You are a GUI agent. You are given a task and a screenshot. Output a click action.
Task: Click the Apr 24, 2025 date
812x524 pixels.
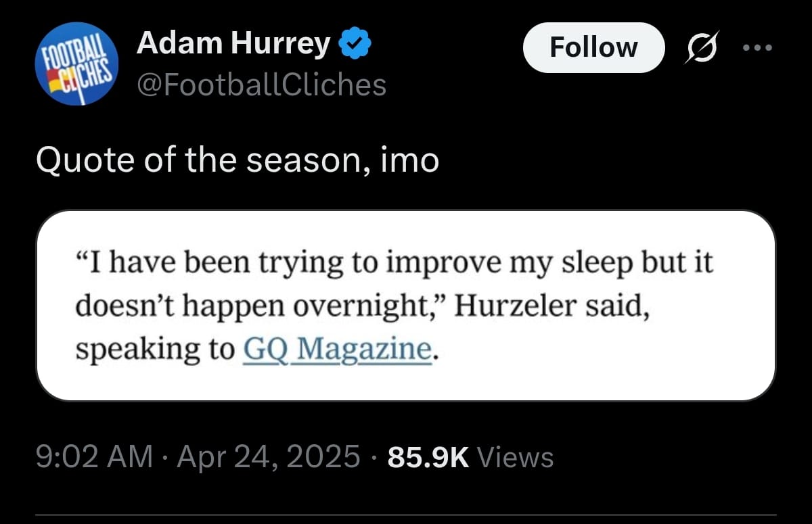268,457
